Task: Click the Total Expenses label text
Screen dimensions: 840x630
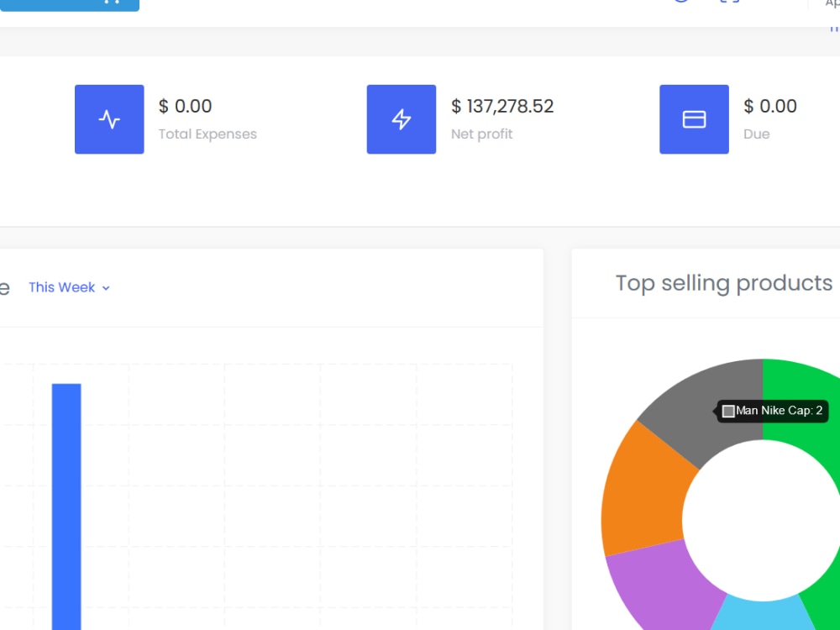Action: coord(207,134)
